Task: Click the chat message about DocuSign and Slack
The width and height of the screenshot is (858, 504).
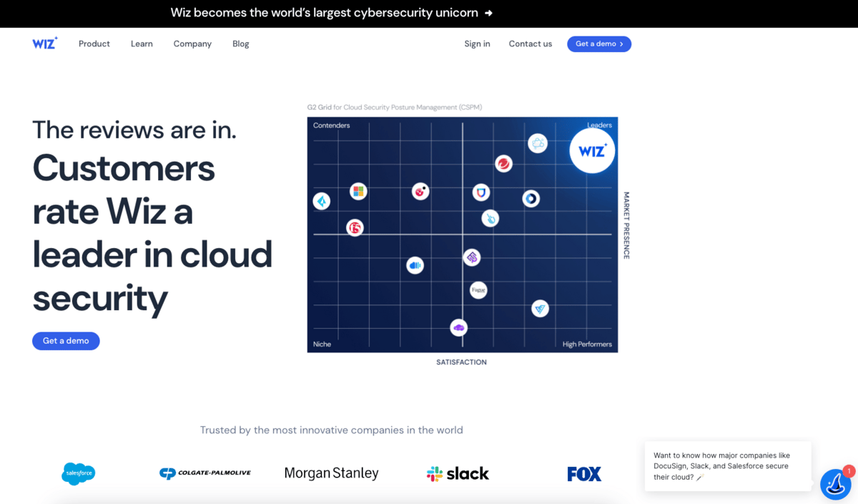Action: pyautogui.click(x=727, y=466)
